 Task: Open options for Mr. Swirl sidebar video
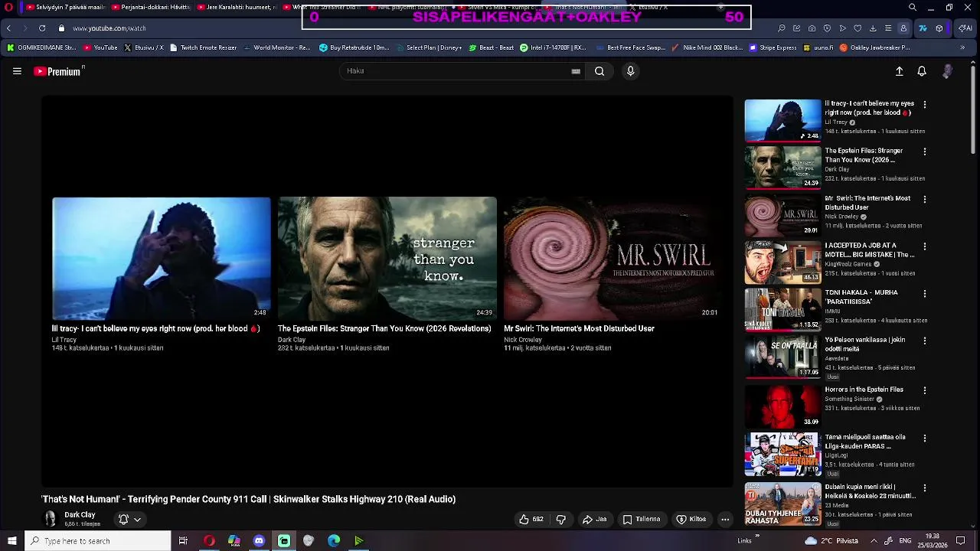pos(925,199)
